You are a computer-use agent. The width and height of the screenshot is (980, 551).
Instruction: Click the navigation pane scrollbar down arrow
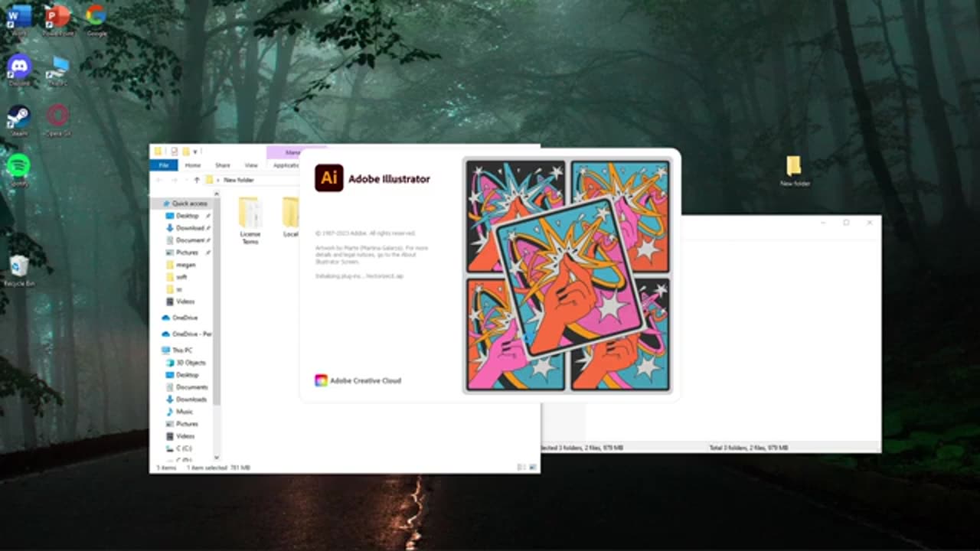click(217, 458)
